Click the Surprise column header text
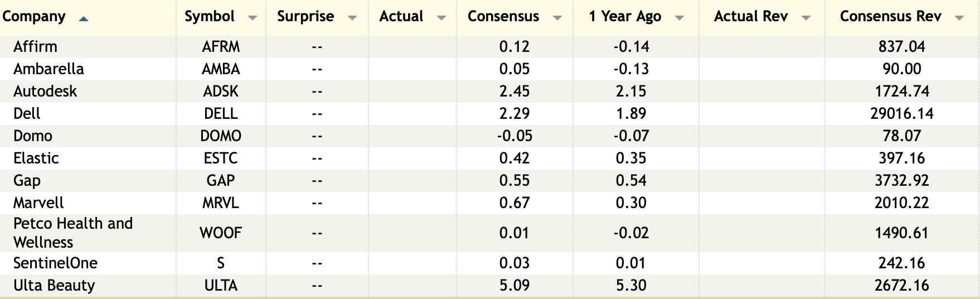 305,17
